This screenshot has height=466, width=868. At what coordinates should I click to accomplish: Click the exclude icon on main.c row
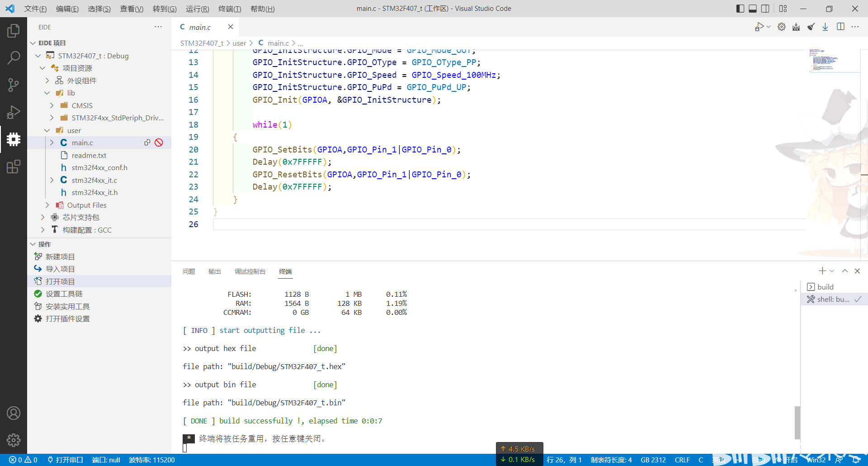coord(159,143)
